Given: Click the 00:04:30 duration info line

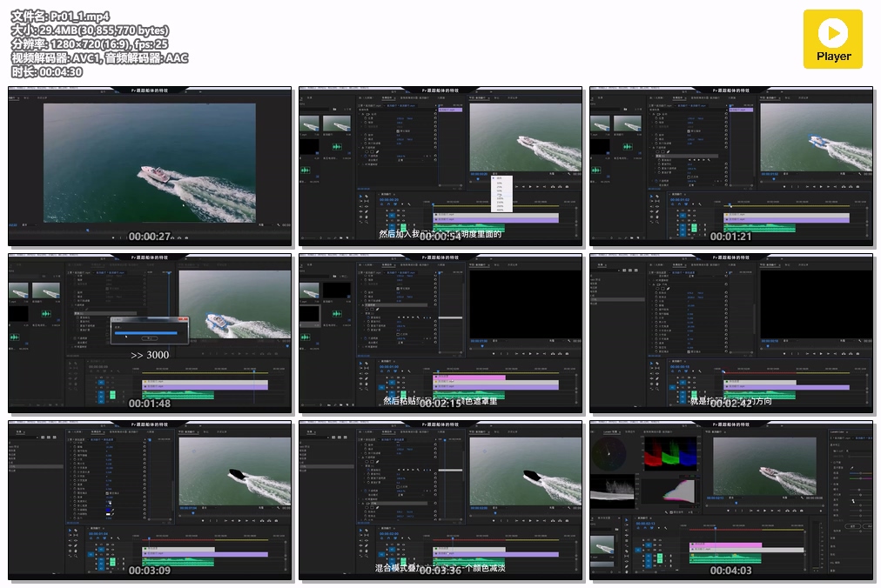Looking at the screenshot, I should pos(47,72).
